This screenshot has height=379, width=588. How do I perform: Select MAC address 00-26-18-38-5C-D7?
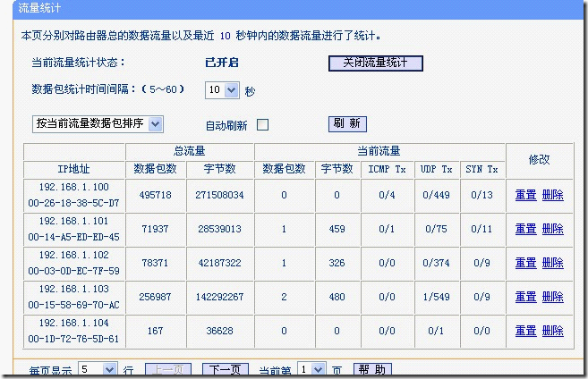[x=74, y=203]
